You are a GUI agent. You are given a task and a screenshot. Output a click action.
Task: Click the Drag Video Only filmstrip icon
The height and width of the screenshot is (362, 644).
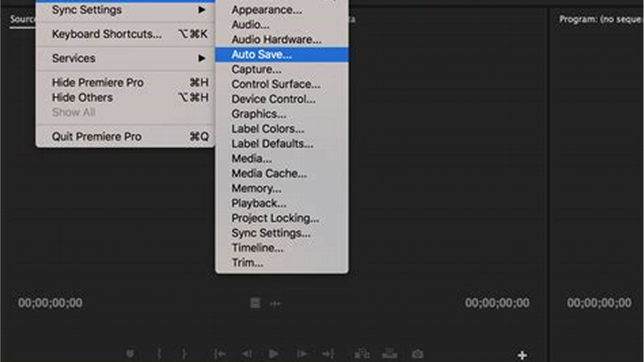(x=255, y=303)
